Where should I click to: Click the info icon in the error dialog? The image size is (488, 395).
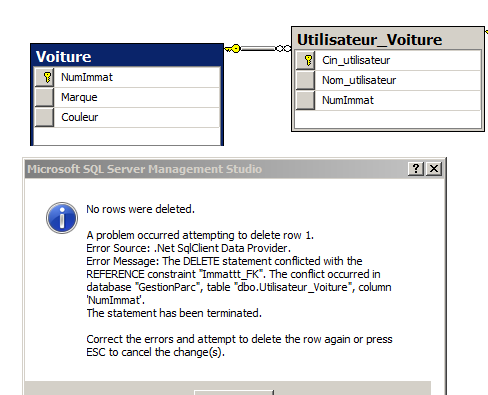(x=62, y=218)
